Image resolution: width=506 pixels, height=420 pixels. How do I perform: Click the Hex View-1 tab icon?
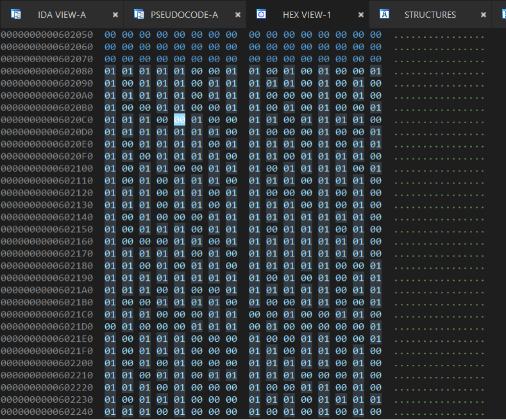[x=262, y=14]
